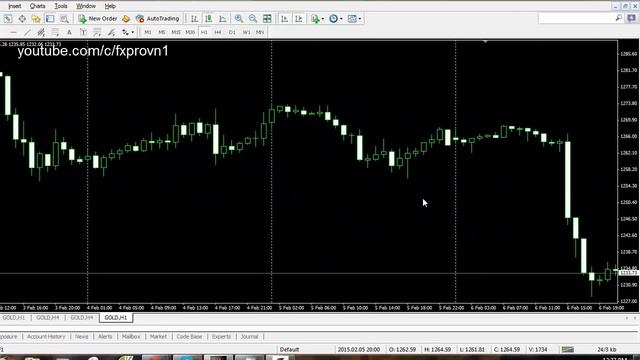Expand the Indicators dropdown arrow

[x=322, y=19]
